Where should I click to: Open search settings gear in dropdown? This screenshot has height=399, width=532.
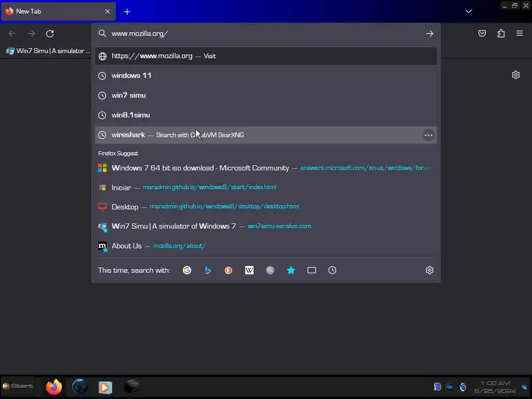tap(429, 270)
